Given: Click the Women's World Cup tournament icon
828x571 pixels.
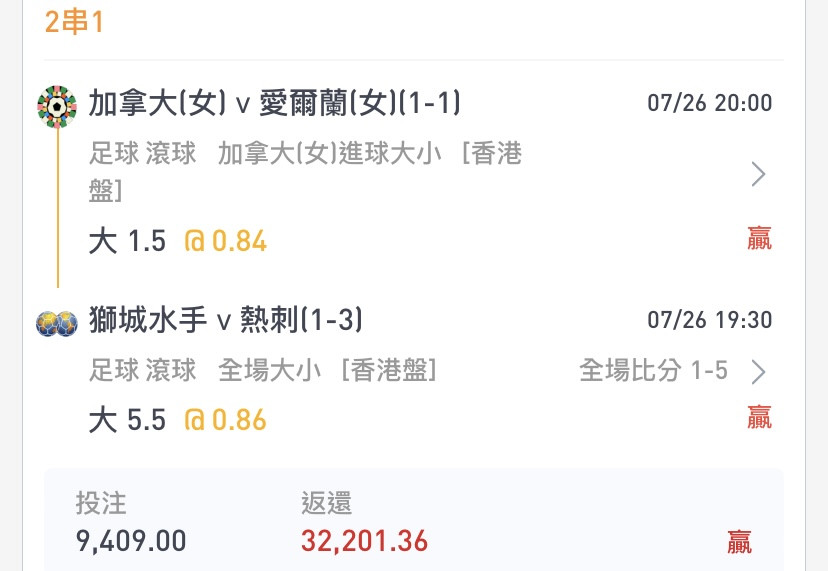Looking at the screenshot, I should 57,106.
